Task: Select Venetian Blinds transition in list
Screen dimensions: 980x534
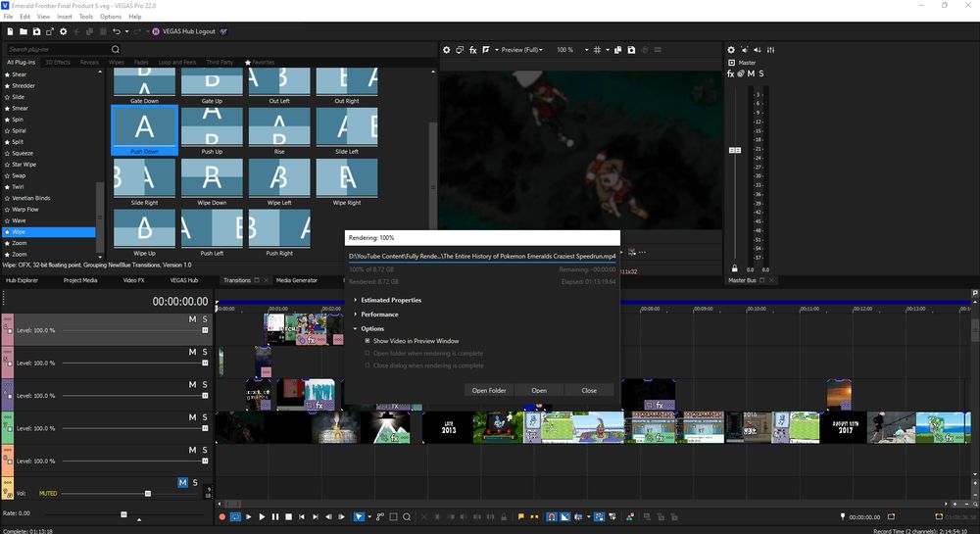Action: coord(30,198)
